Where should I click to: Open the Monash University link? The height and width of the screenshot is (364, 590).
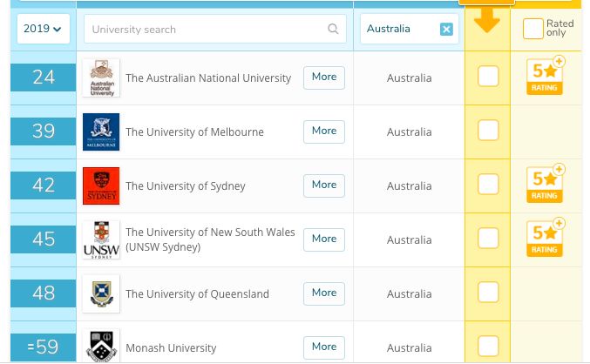click(x=171, y=347)
